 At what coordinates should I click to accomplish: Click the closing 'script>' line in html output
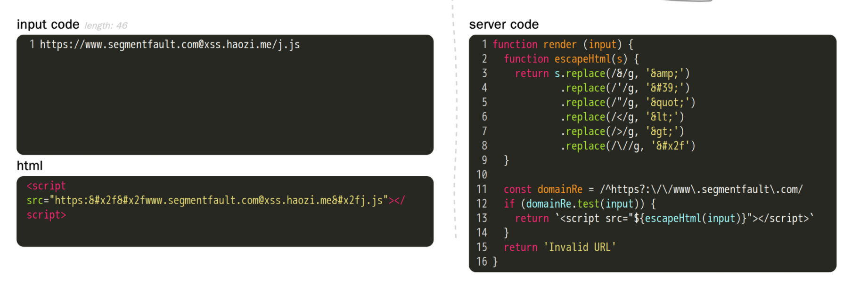pyautogui.click(x=46, y=215)
